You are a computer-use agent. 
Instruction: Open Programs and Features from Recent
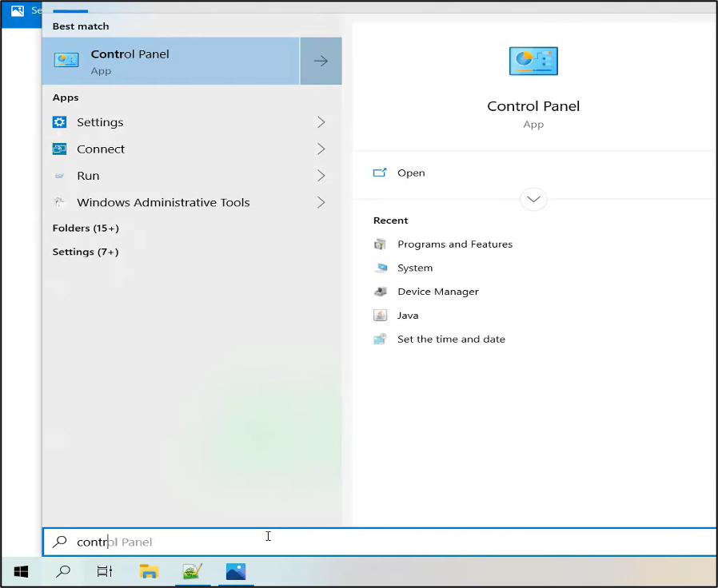click(454, 244)
